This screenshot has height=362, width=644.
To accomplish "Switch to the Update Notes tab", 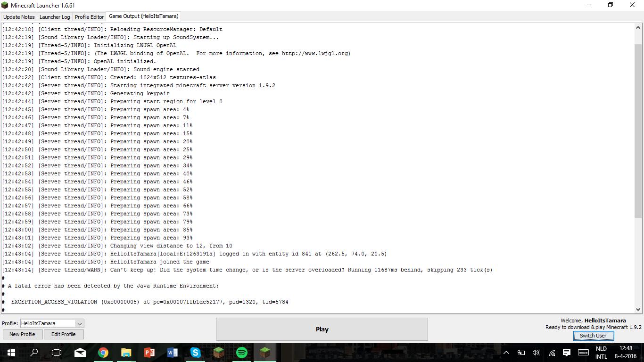I will coord(19,17).
